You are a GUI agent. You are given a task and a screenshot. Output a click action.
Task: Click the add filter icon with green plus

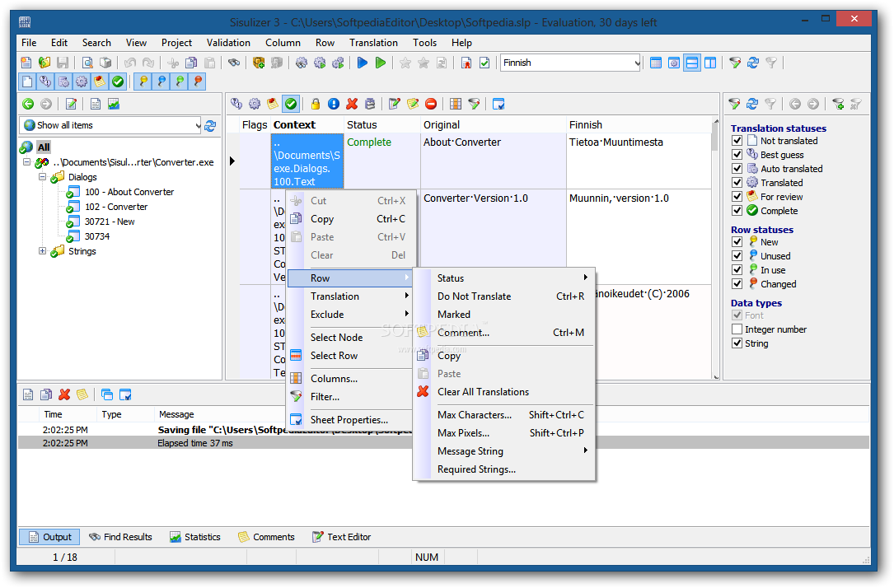[837, 104]
